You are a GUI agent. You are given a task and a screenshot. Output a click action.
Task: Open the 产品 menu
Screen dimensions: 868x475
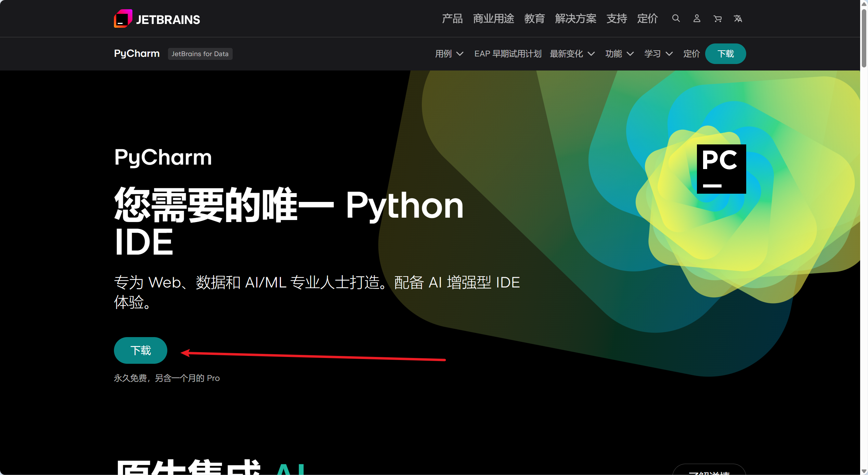coord(452,18)
